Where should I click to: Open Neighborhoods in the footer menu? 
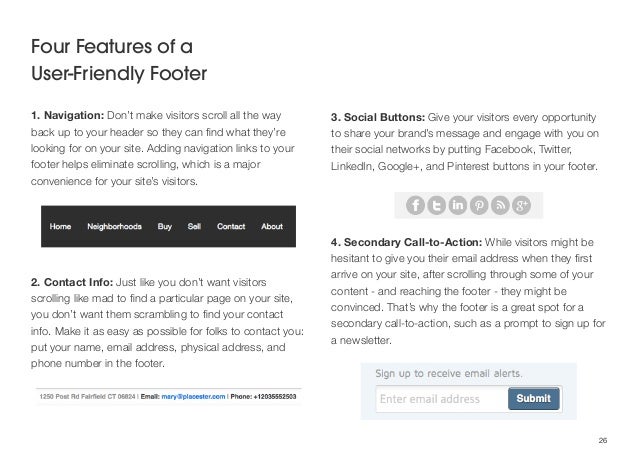114,227
